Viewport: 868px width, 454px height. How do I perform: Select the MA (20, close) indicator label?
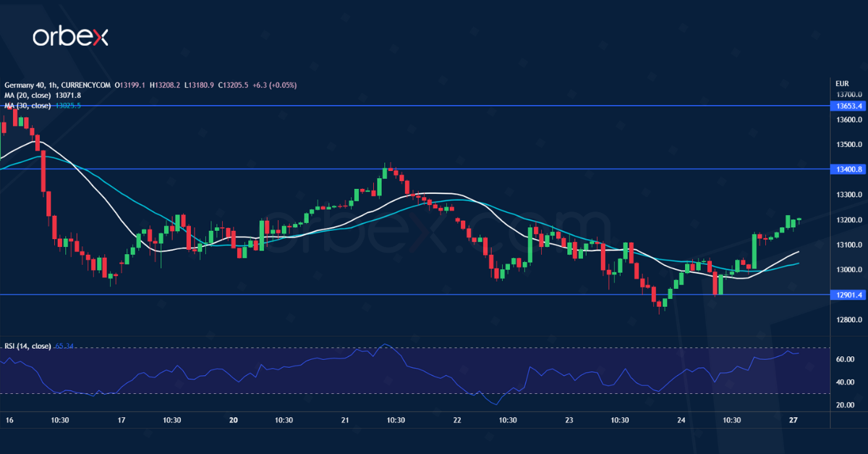[x=27, y=95]
